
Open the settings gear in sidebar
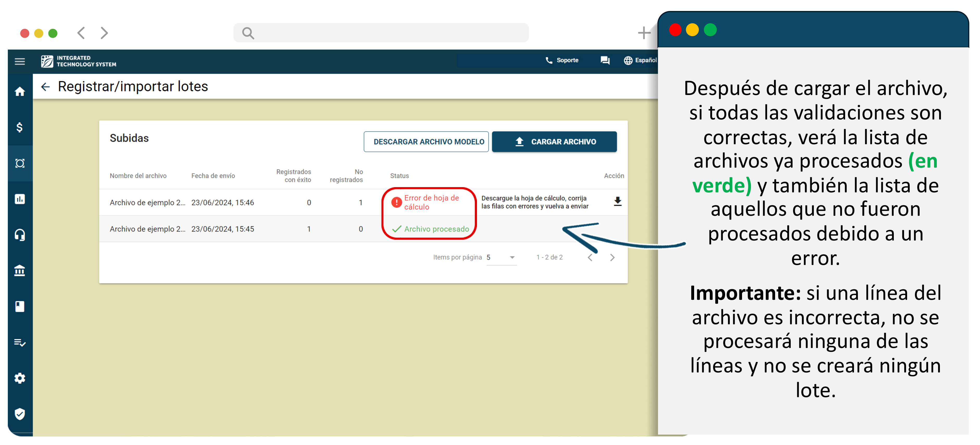click(20, 378)
